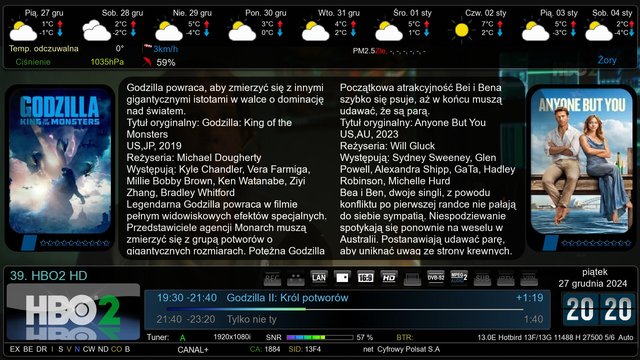Click the windsock icon beside 3km/h

[x=147, y=48]
